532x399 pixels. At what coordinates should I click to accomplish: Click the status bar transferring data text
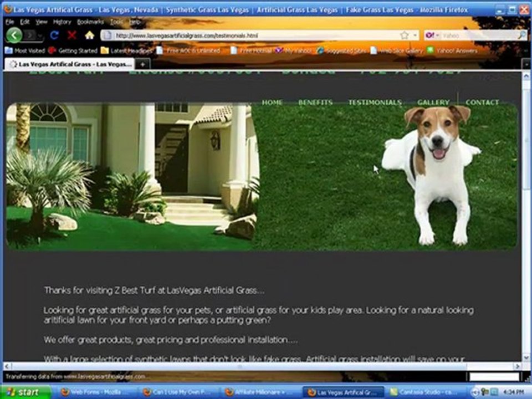click(75, 376)
